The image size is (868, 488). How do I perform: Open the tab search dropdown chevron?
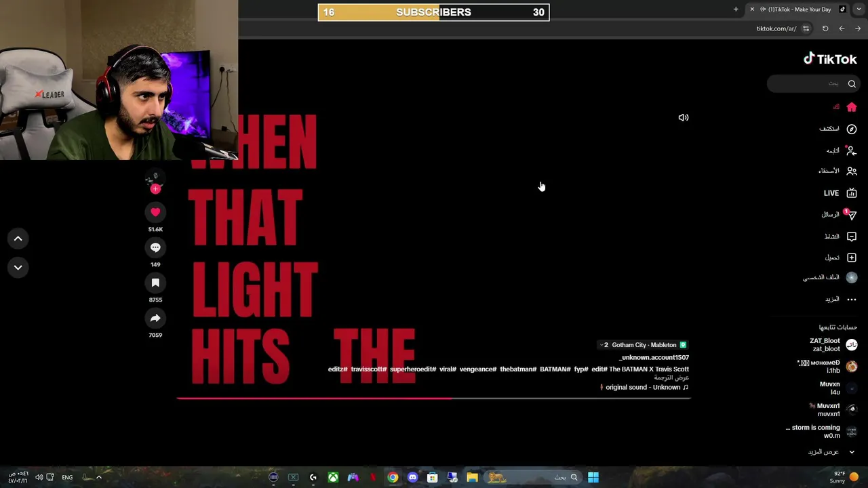point(858,9)
